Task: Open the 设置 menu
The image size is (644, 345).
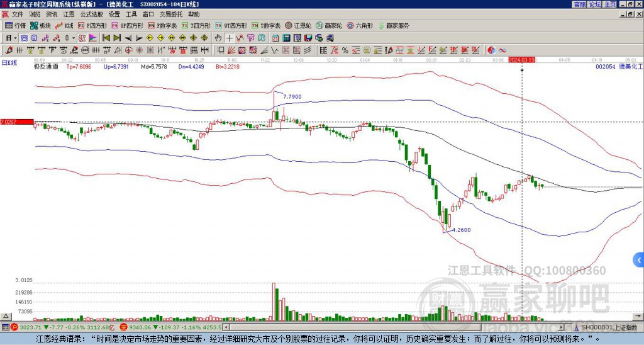Action: [x=114, y=14]
